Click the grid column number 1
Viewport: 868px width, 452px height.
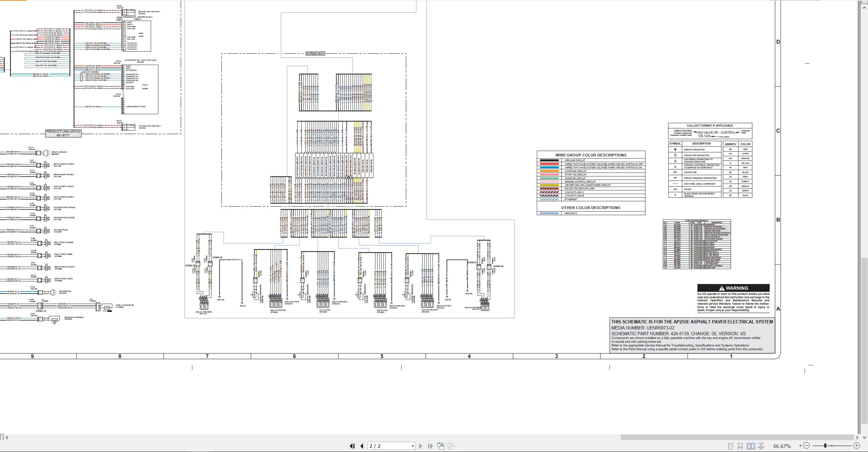pyautogui.click(x=731, y=356)
